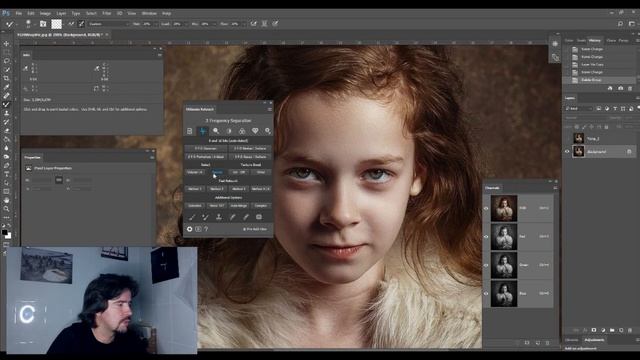Delete current history state with trash icon
The height and width of the screenshot is (360, 640).
tap(630, 88)
